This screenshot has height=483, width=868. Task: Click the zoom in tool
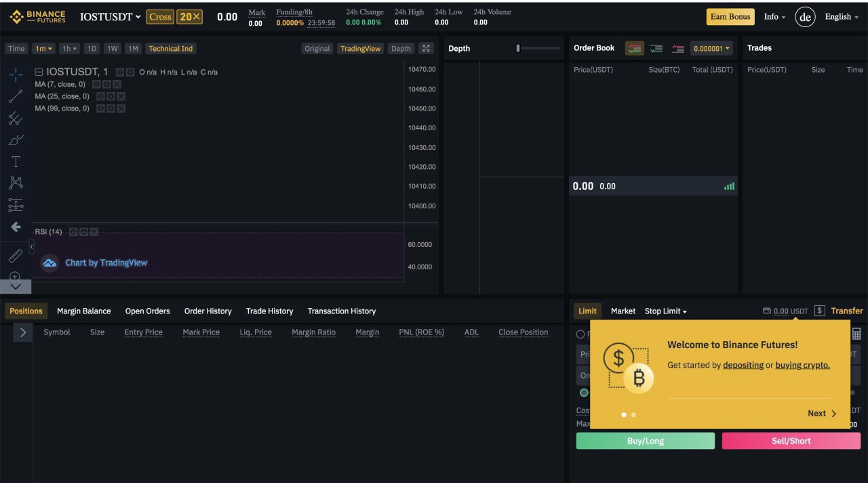point(15,276)
